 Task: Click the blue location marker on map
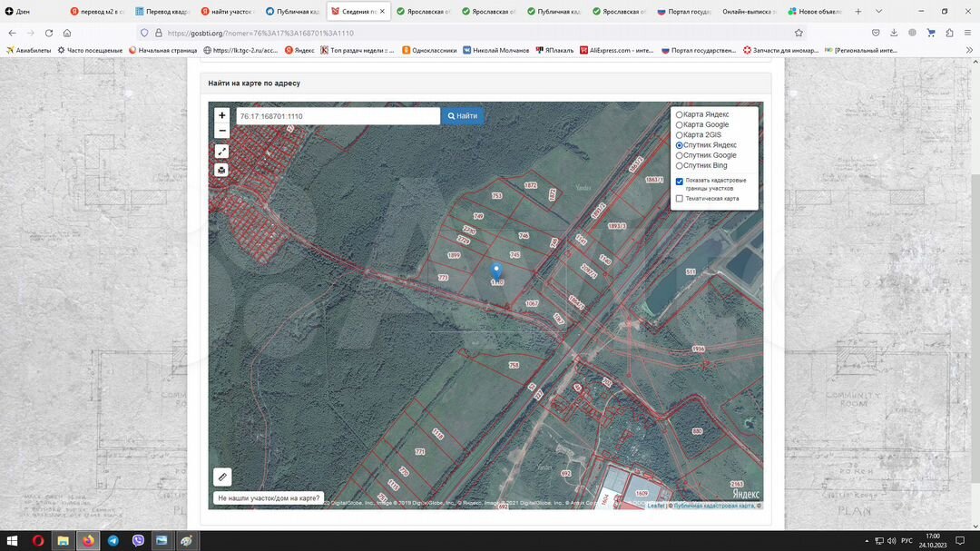pos(496,271)
